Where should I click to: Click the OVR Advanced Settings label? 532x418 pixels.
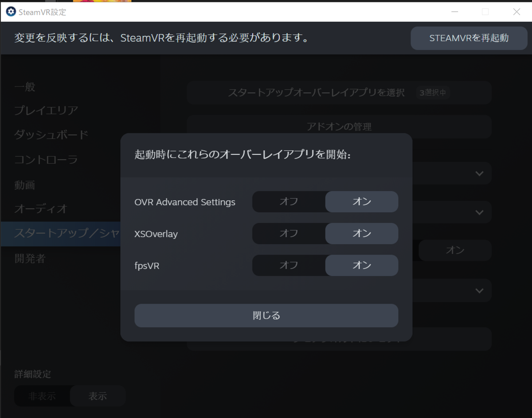click(185, 202)
